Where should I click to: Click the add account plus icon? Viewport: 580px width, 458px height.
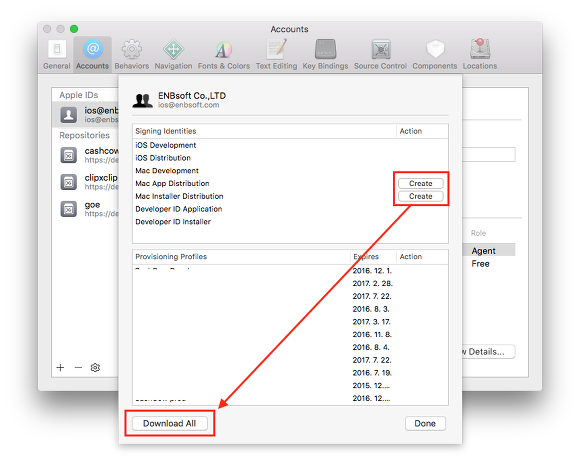pos(60,367)
